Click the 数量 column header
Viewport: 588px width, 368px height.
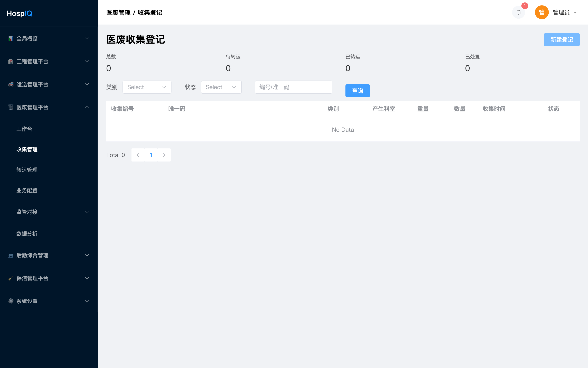coord(460,109)
